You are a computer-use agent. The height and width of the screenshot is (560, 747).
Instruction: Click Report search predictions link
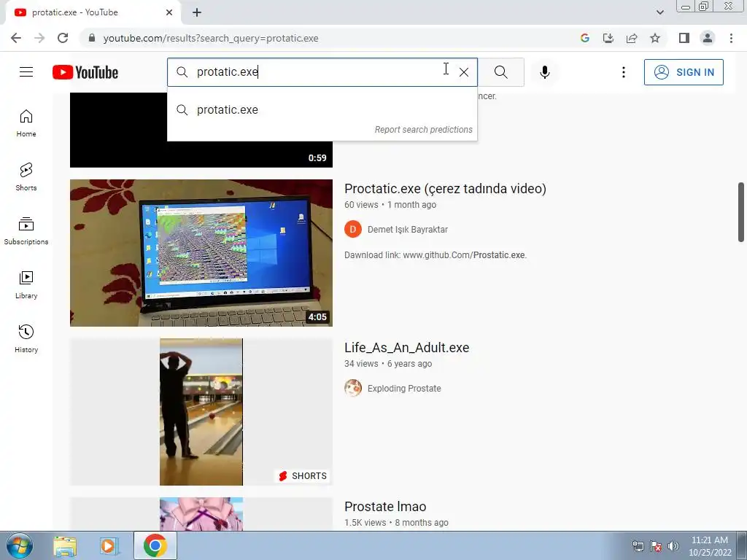(424, 130)
